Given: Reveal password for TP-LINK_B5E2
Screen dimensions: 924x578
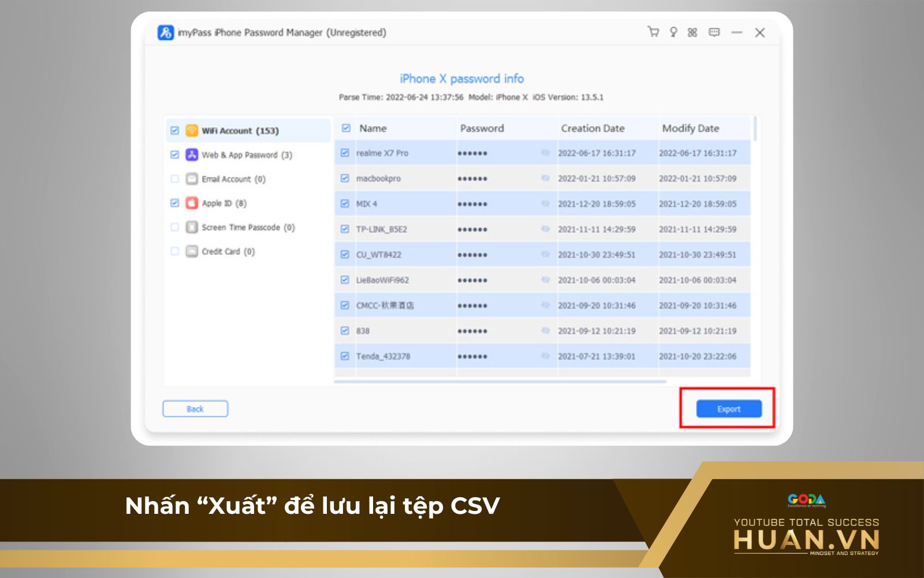Looking at the screenshot, I should click(x=545, y=229).
